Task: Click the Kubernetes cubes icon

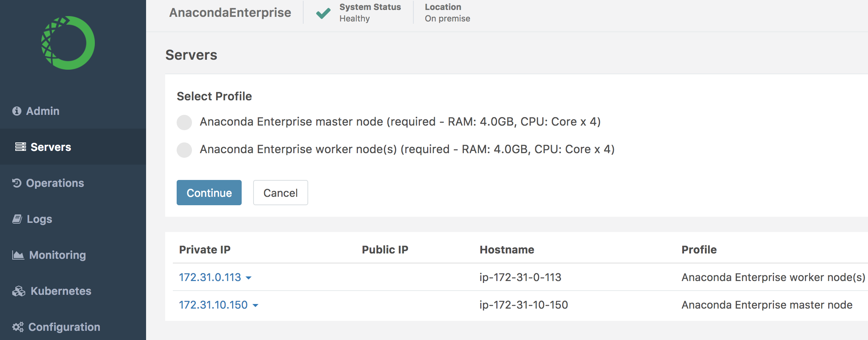Action: 19,291
